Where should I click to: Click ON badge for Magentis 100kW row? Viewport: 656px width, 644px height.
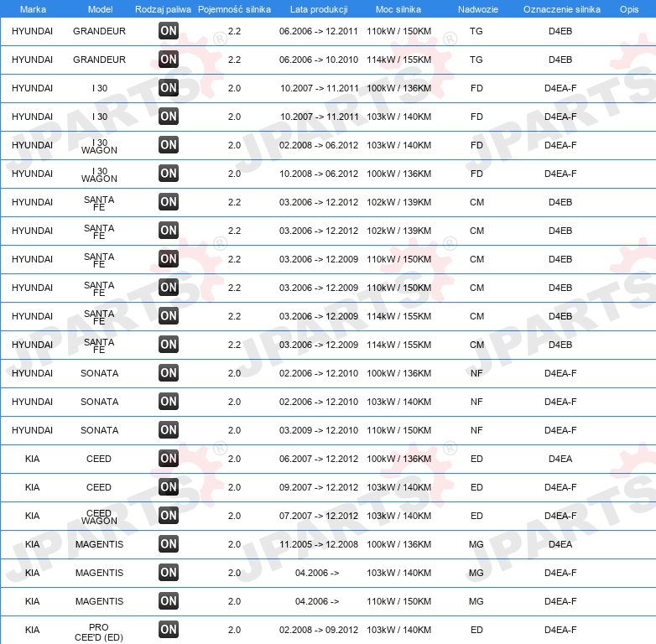click(169, 544)
